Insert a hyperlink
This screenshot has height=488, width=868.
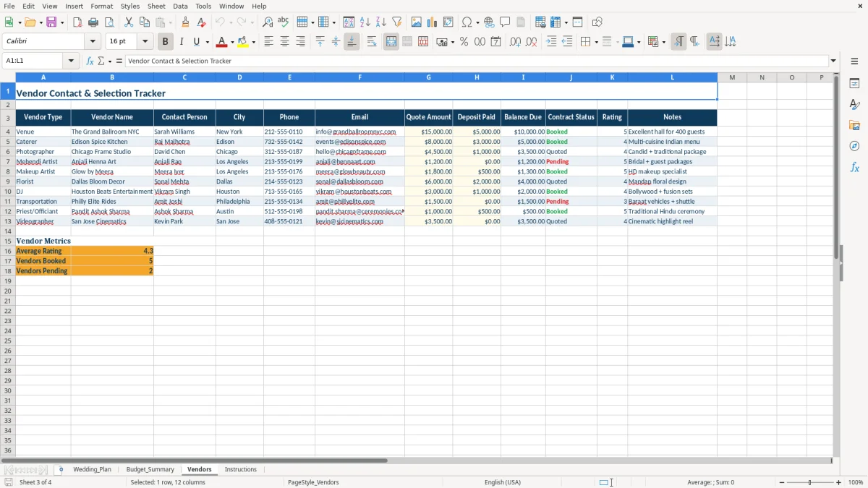(x=490, y=22)
